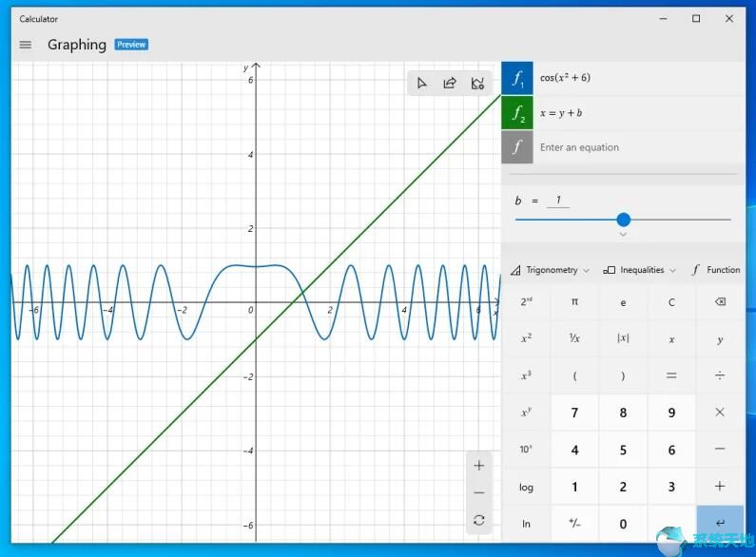Maximize the Calculator window
756x557 pixels.
pos(696,19)
